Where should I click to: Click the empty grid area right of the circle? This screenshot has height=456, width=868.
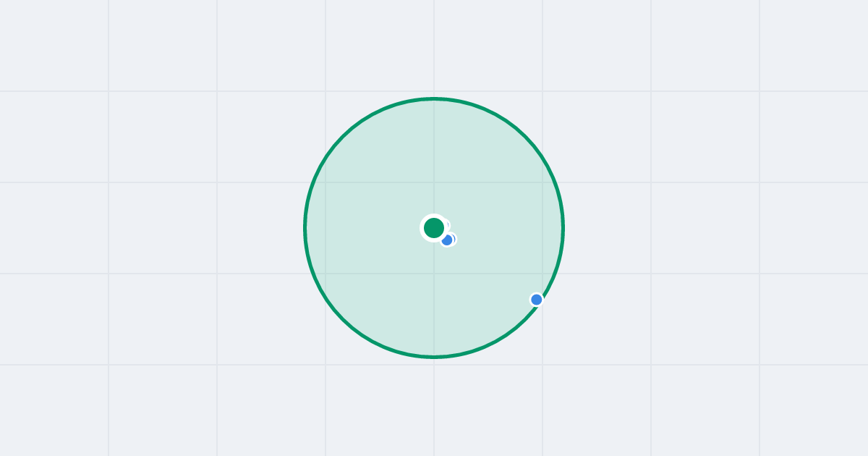tap(716, 228)
